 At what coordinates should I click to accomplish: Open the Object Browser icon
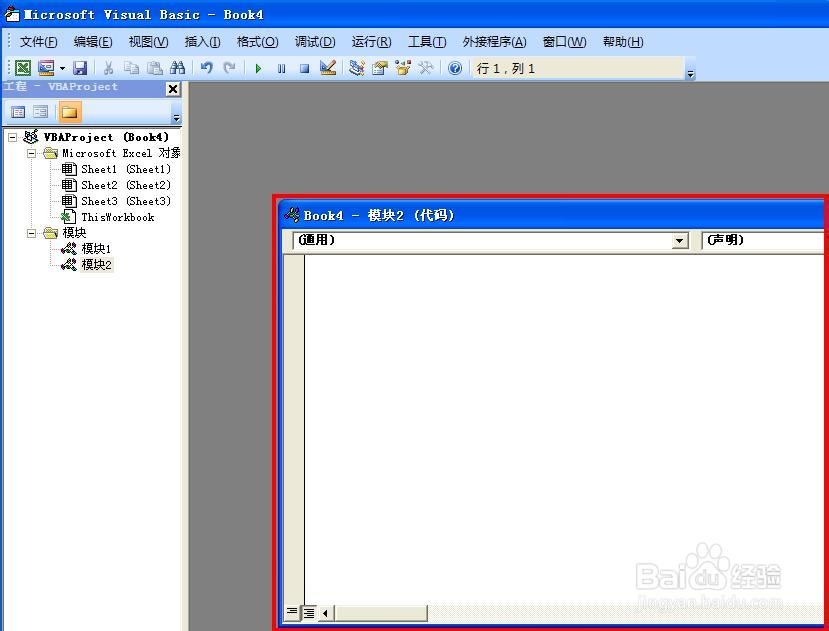(403, 68)
